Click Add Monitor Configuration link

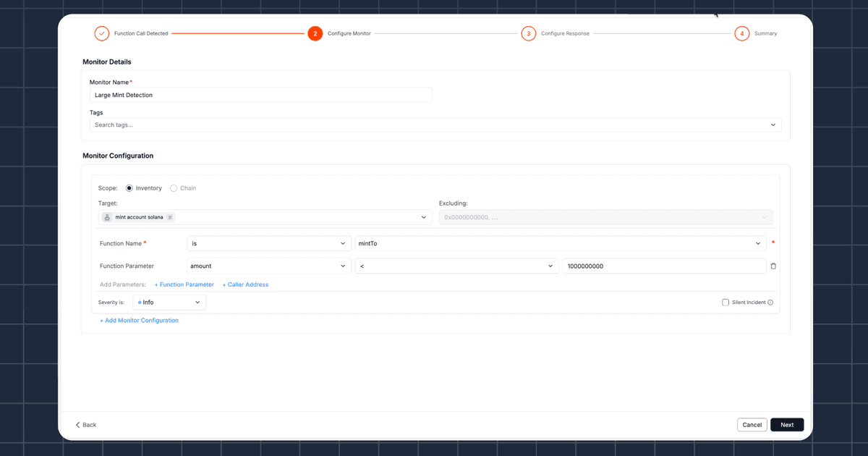pos(139,320)
